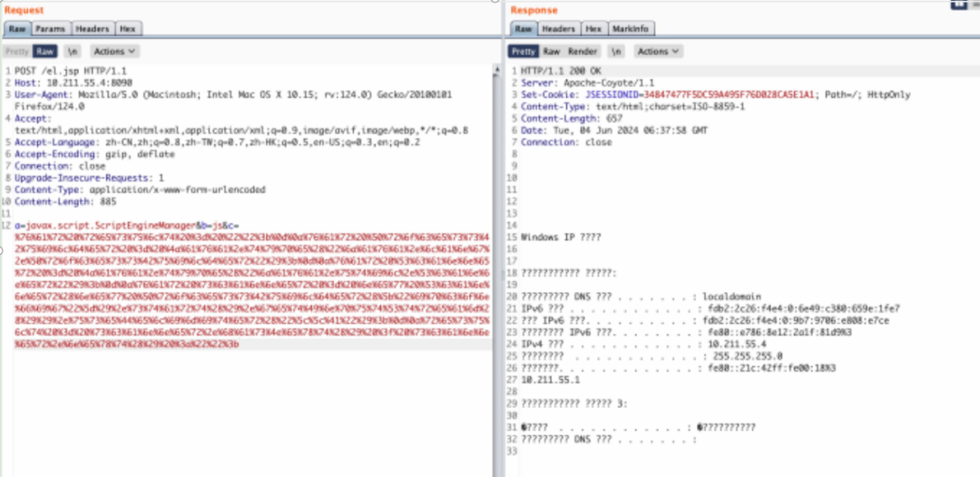
Task: Switch Response view to Raw mode
Action: pyautogui.click(x=552, y=52)
